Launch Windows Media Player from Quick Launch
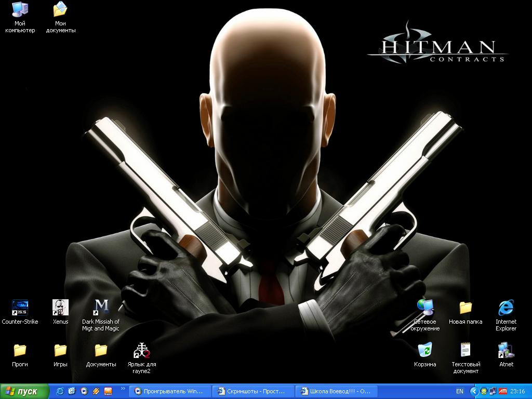532x399 pixels. coord(84,391)
